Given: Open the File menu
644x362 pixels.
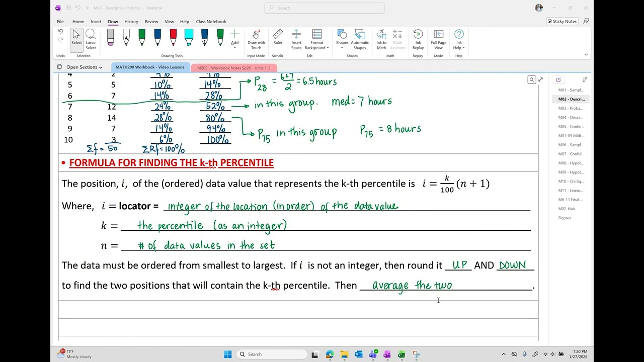Looking at the screenshot, I should coord(60,22).
